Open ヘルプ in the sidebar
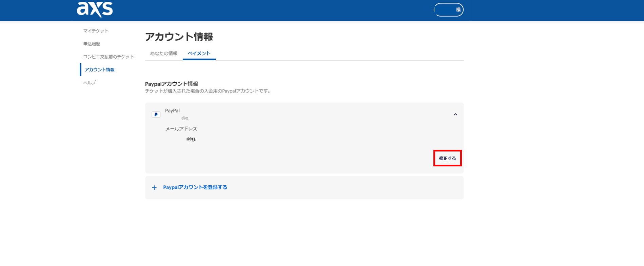The width and height of the screenshot is (644, 266). 90,82
